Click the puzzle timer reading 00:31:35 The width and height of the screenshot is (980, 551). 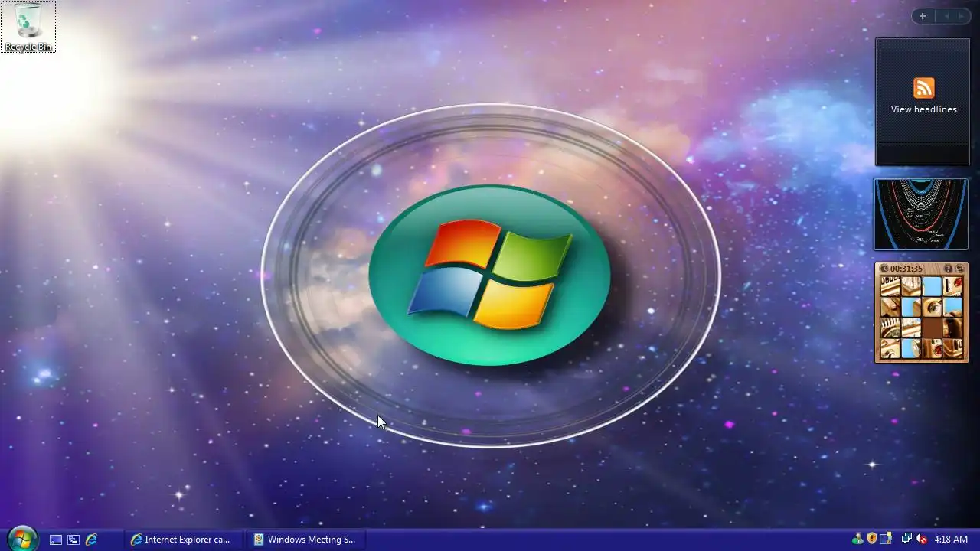point(906,269)
